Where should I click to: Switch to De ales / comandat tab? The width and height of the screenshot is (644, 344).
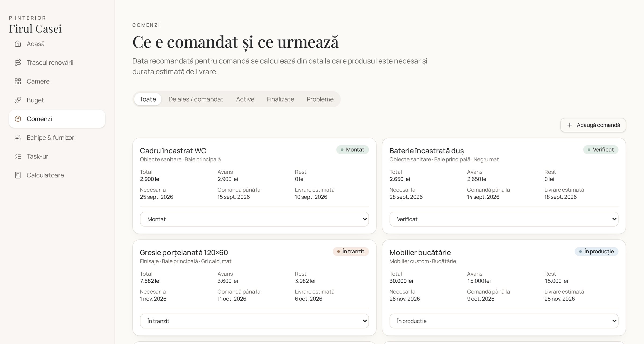[x=196, y=99]
